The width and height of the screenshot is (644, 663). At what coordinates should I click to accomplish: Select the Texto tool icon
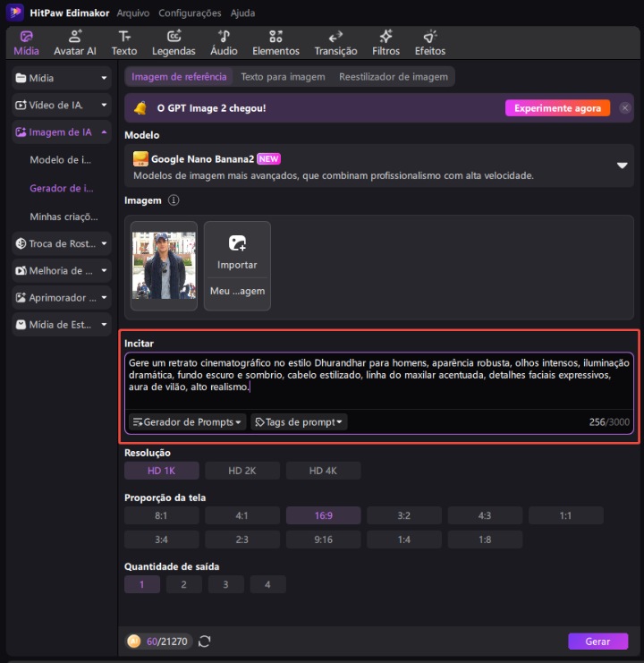pyautogui.click(x=124, y=37)
